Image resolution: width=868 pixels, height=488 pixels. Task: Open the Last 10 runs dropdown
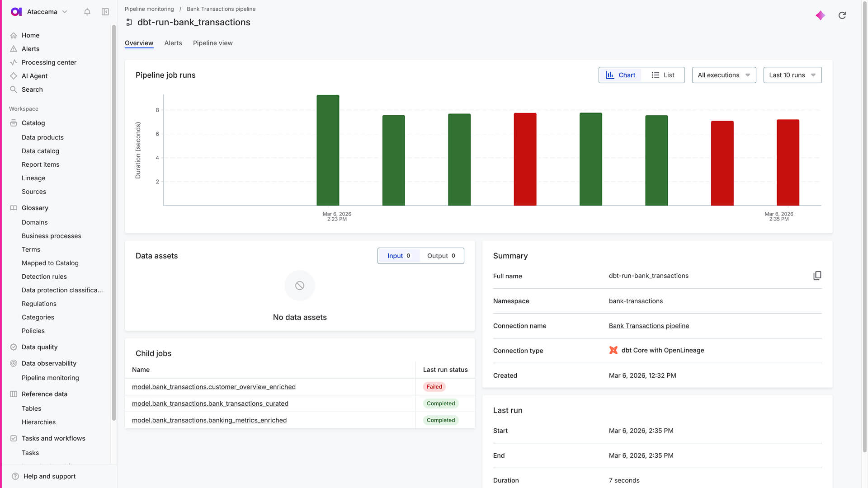point(792,75)
